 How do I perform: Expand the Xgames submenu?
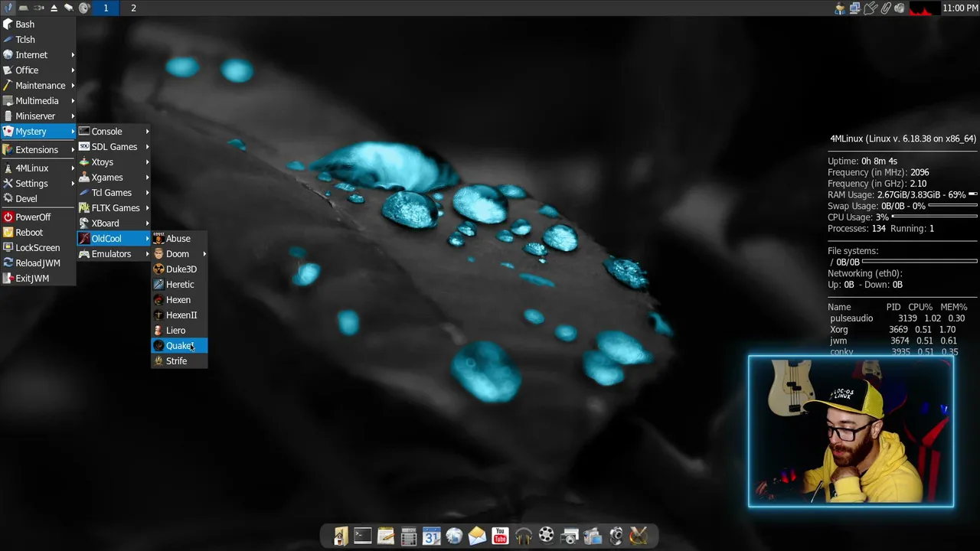coord(114,178)
